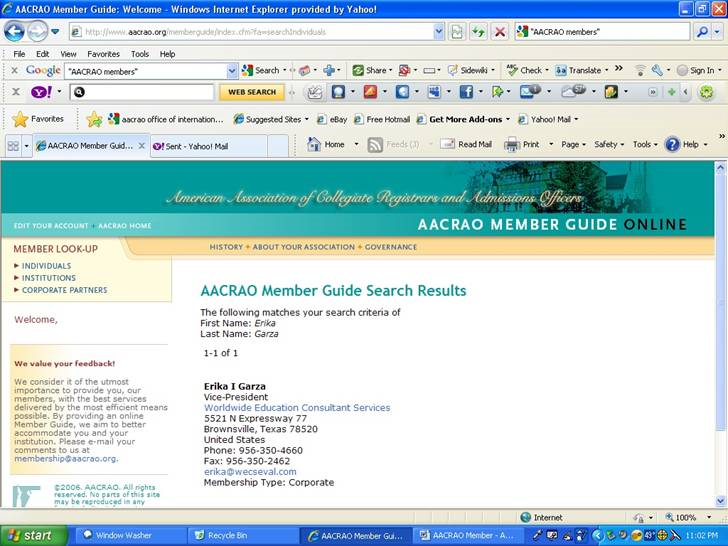Click the Print printer icon

512,145
